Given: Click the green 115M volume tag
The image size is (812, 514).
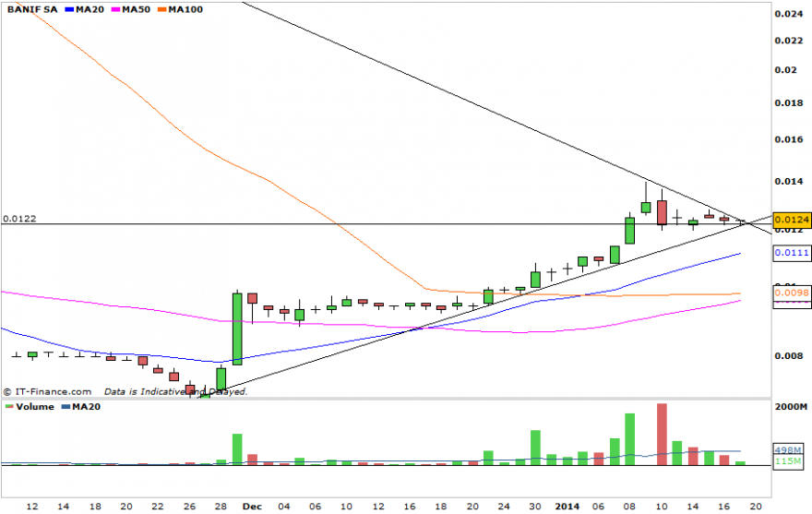Looking at the screenshot, I should (x=788, y=460).
